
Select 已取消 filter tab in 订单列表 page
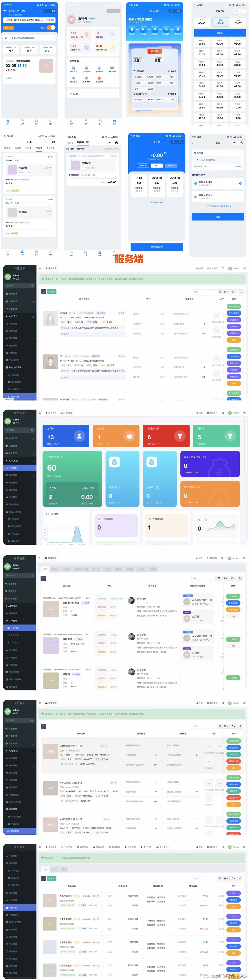pyautogui.click(x=153, y=569)
